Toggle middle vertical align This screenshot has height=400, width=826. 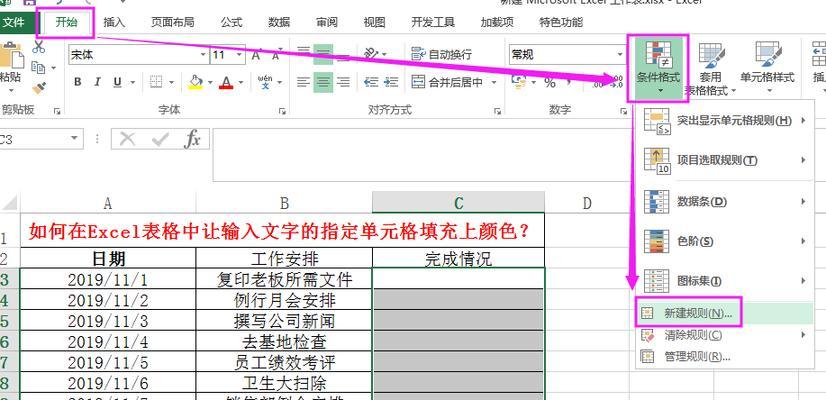(x=323, y=54)
